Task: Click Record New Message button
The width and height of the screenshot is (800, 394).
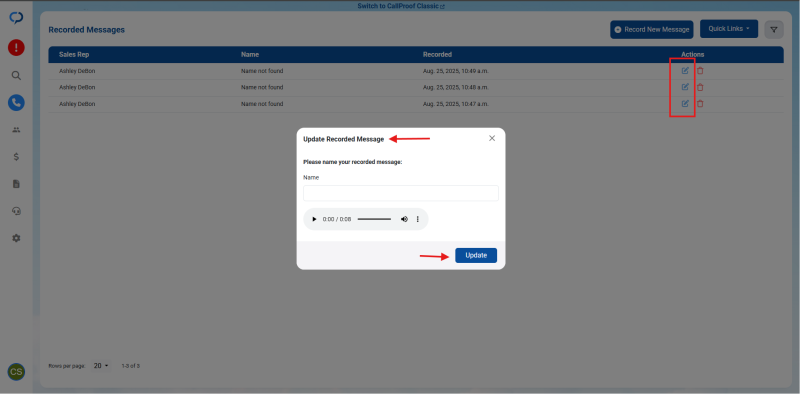Action: point(652,30)
